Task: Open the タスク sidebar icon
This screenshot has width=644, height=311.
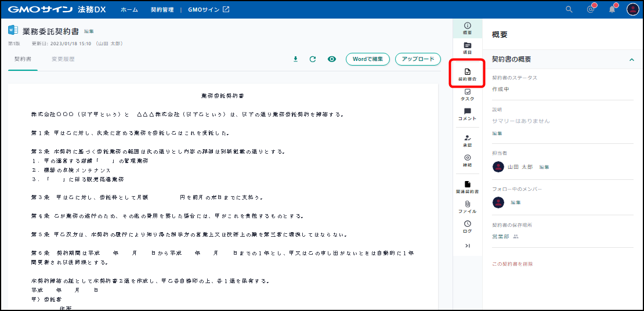Action: click(468, 95)
